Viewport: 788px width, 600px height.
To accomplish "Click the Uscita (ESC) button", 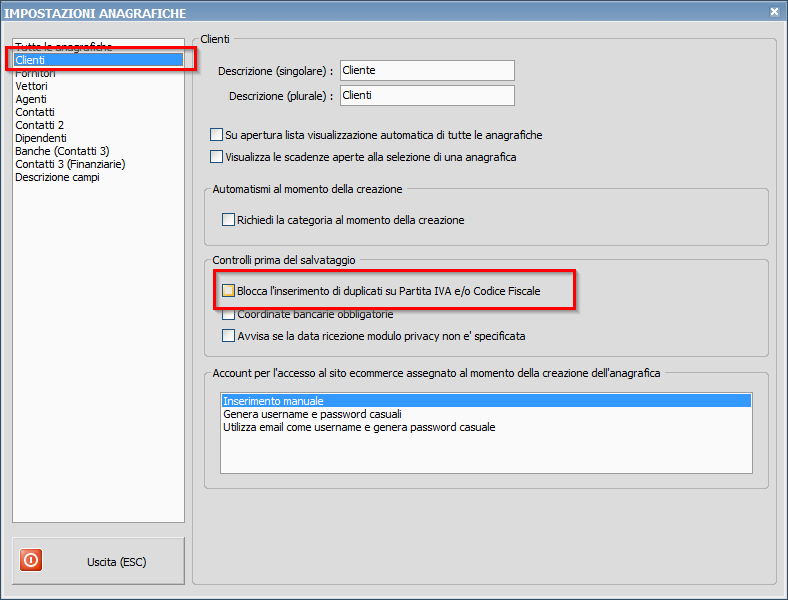I will click(98, 561).
